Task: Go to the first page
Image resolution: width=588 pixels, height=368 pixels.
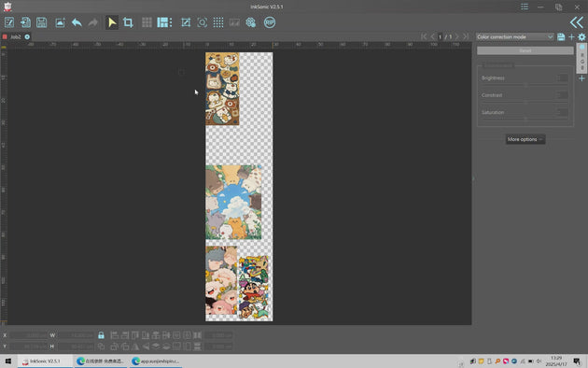Action: (424, 36)
